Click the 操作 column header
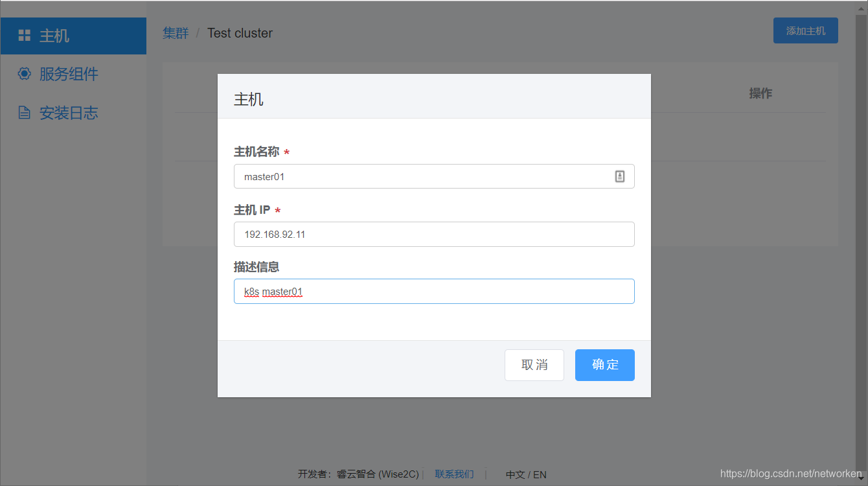The image size is (868, 486). pos(760,93)
